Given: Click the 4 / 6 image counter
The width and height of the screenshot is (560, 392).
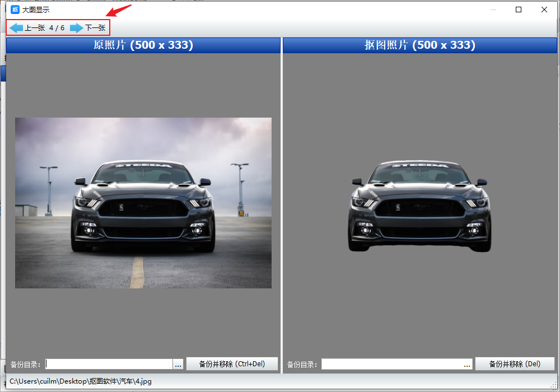Looking at the screenshot, I should point(57,28).
